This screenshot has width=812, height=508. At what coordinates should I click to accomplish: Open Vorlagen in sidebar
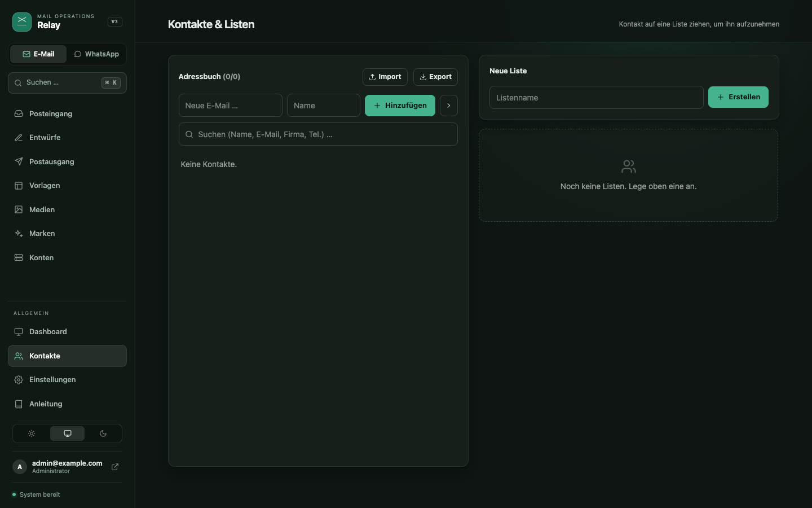click(67, 186)
